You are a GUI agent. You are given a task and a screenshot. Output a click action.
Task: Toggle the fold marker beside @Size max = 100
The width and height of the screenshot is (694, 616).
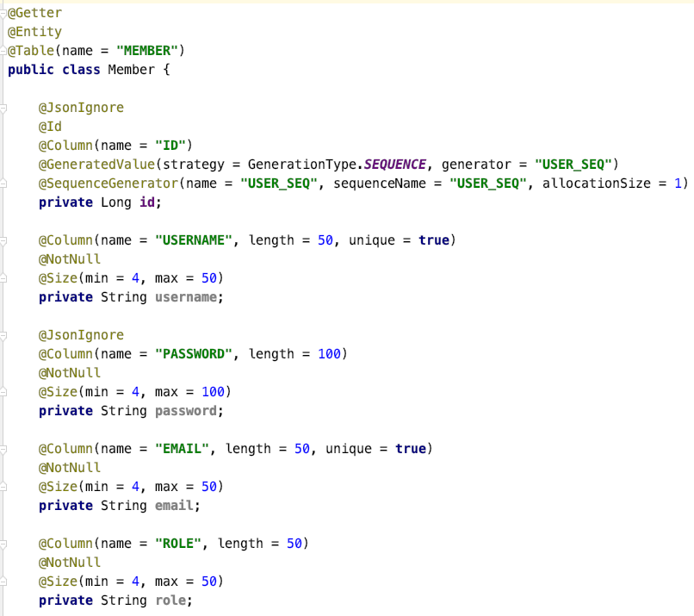[x=3, y=392]
